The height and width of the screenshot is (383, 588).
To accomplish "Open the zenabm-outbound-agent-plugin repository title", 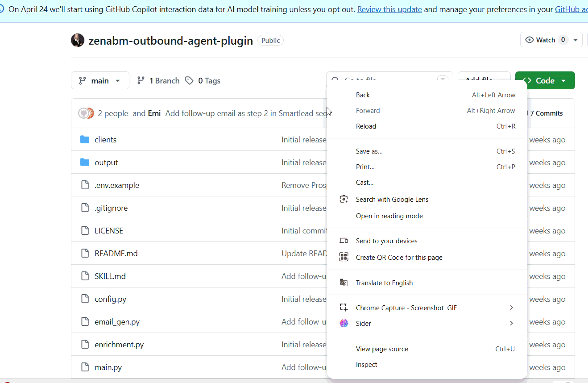I will 171,41.
